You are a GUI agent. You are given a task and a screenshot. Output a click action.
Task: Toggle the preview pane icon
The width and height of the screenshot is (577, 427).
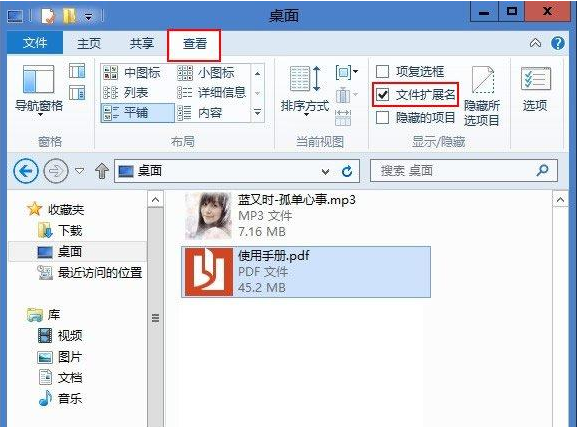(x=77, y=71)
